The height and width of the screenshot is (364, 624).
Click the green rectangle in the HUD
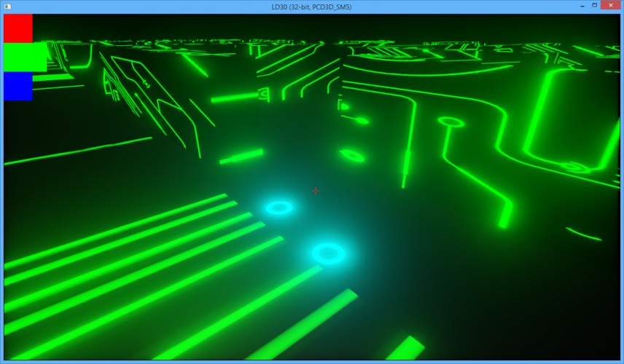(25, 58)
